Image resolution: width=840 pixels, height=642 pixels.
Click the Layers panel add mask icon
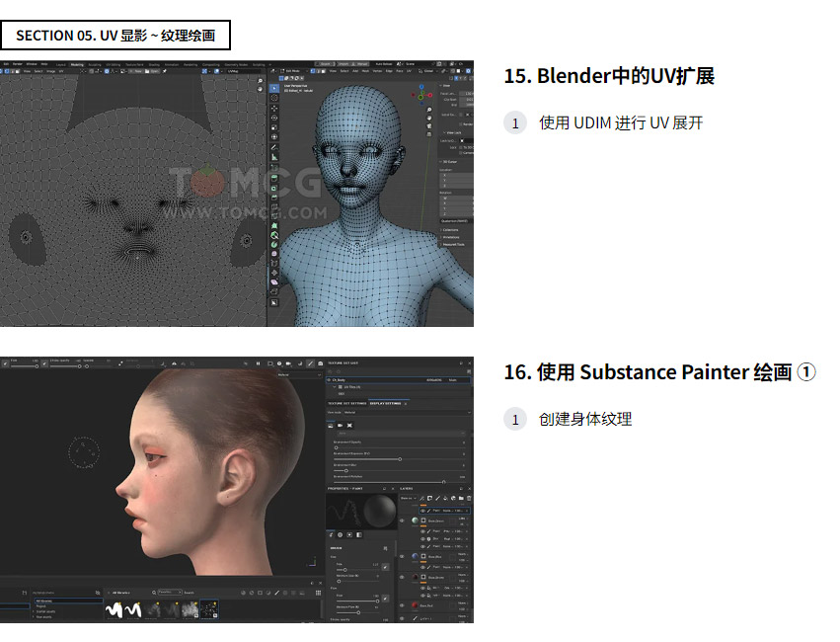(429, 499)
